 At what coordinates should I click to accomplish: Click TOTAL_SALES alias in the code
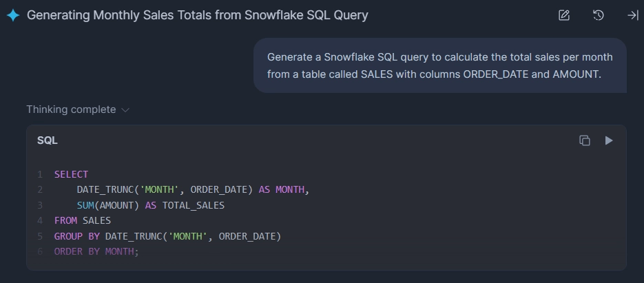coord(194,205)
